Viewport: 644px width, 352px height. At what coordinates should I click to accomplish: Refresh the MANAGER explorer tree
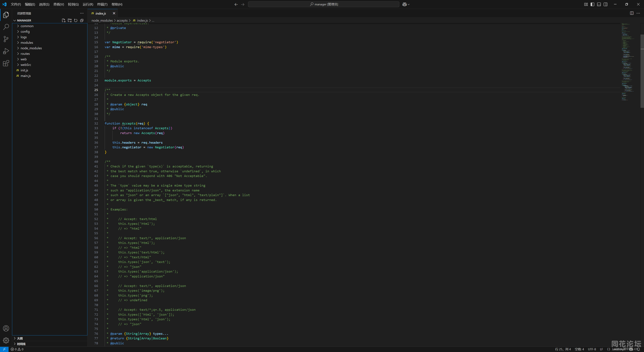click(75, 20)
